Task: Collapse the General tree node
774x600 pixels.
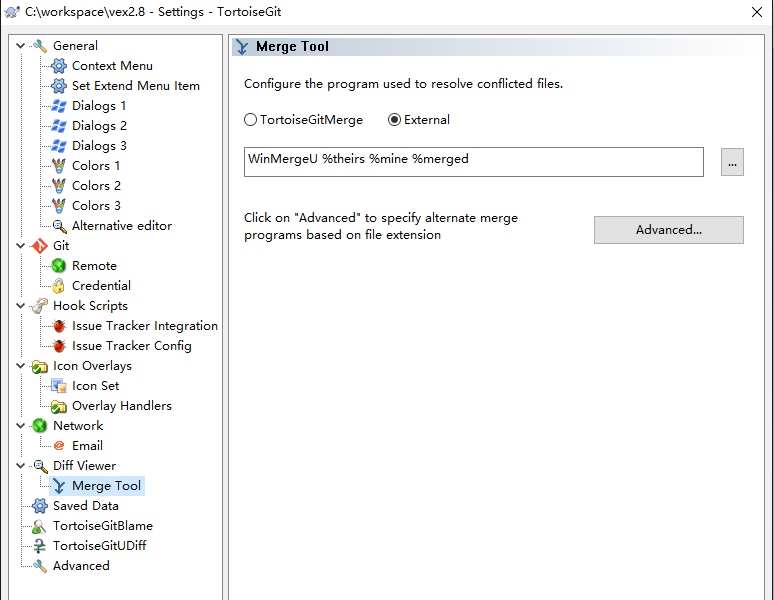Action: coord(21,46)
